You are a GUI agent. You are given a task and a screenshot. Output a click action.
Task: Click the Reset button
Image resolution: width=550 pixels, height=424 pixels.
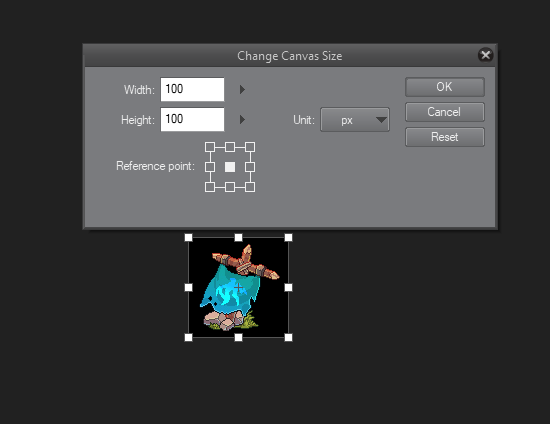pyautogui.click(x=445, y=137)
